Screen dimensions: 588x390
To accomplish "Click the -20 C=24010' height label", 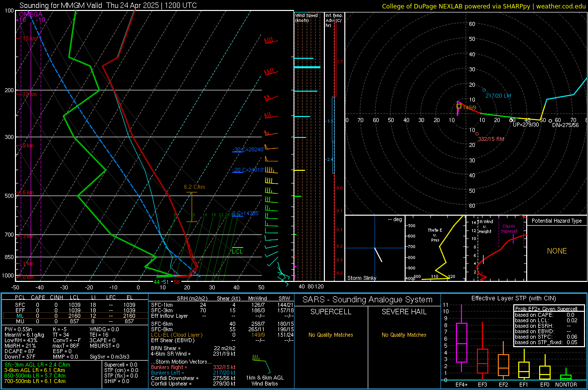I will point(248,170).
